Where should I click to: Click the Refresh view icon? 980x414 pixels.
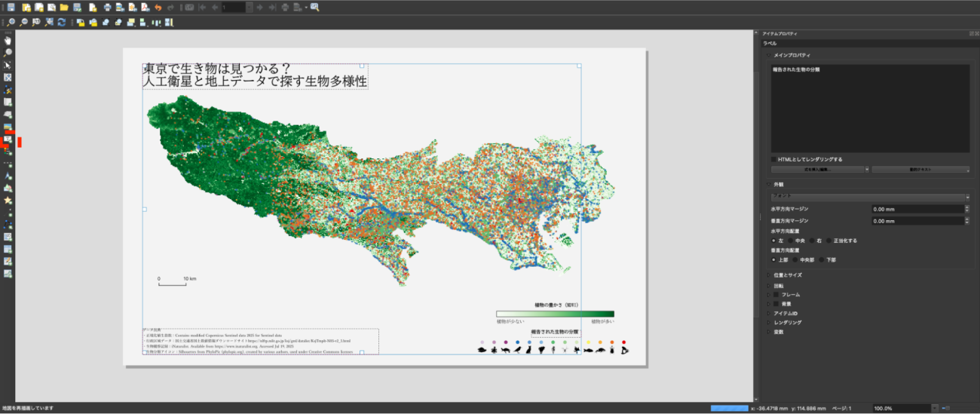point(61,23)
